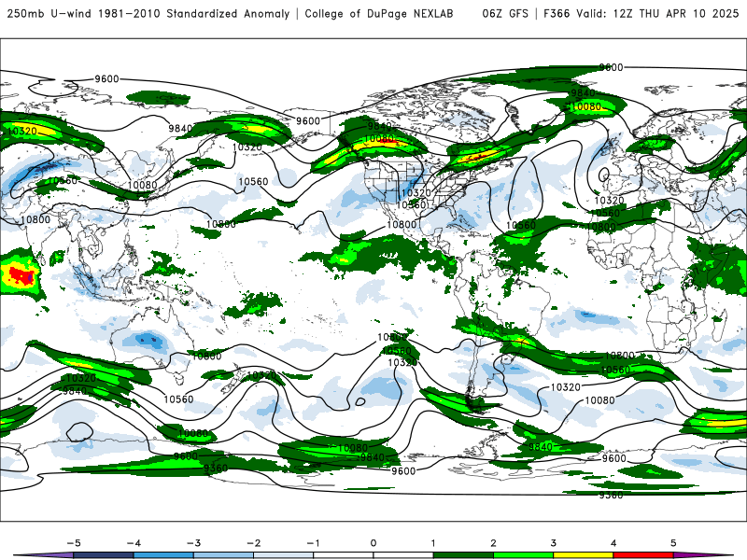Click the "12Z THU APR 10 2025" valid time
The height and width of the screenshot is (560, 747).
tap(676, 14)
